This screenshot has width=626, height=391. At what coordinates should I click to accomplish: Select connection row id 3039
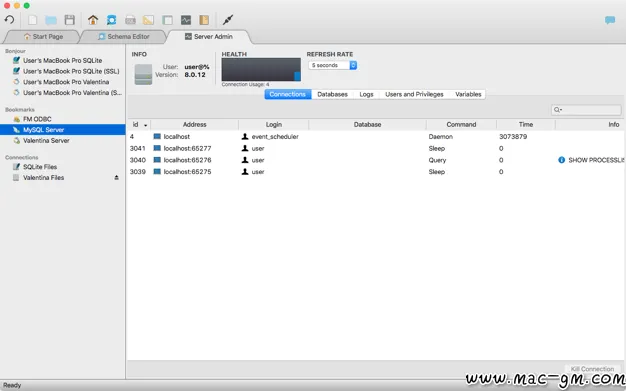coord(375,172)
